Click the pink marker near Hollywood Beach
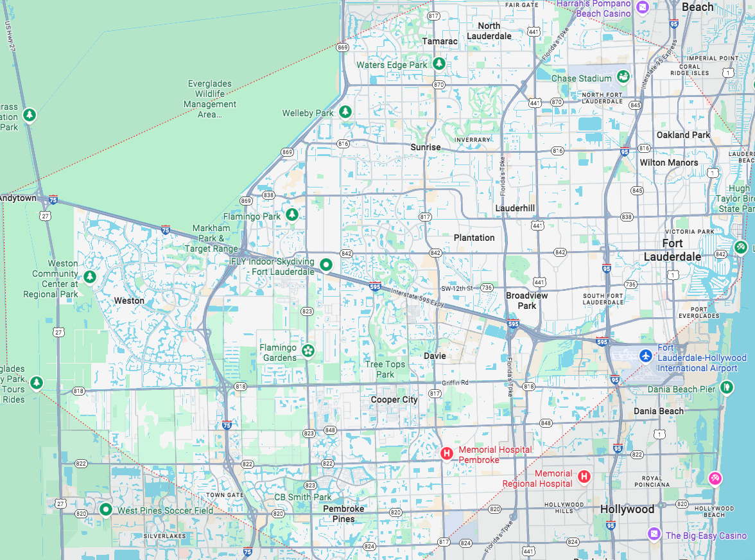 pos(715,478)
